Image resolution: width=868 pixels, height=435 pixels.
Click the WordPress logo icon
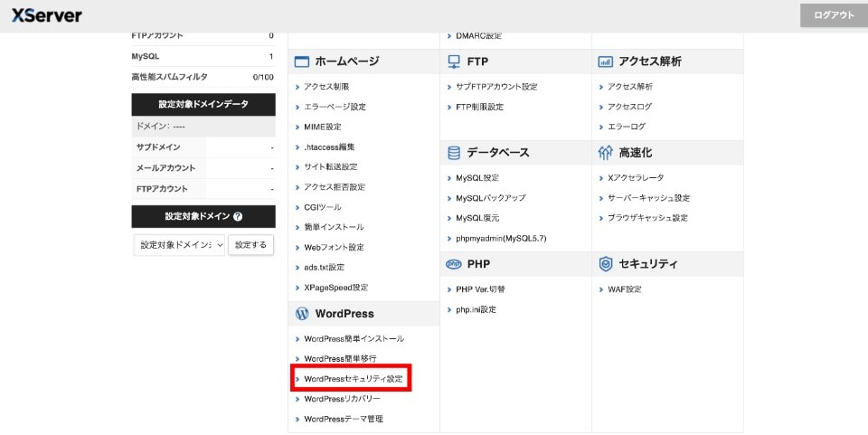302,314
